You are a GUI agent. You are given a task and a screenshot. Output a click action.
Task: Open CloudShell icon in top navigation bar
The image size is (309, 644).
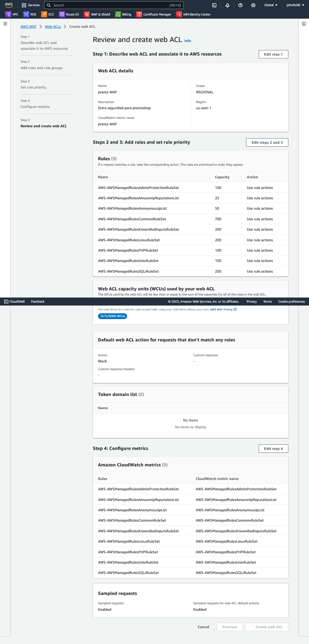click(214, 5)
